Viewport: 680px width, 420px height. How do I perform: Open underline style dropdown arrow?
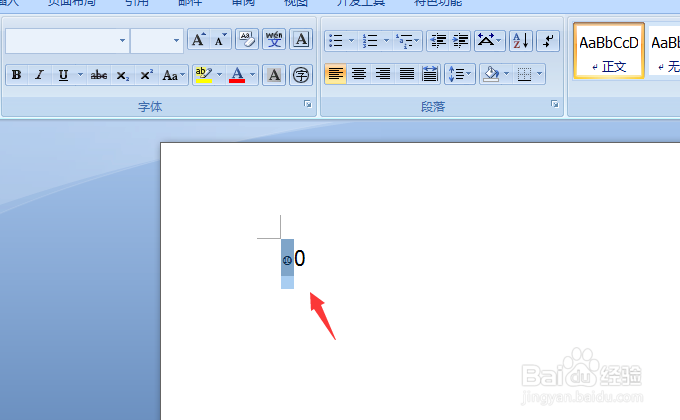coord(80,75)
